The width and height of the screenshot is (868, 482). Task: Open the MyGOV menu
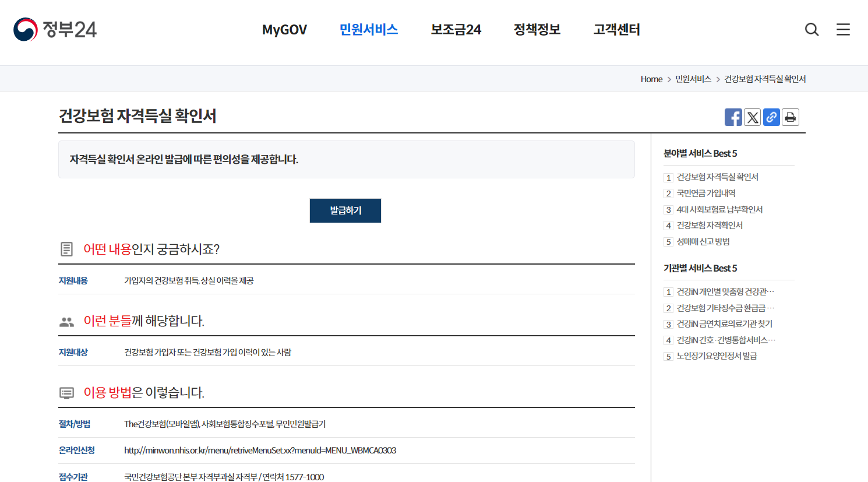[x=284, y=29]
